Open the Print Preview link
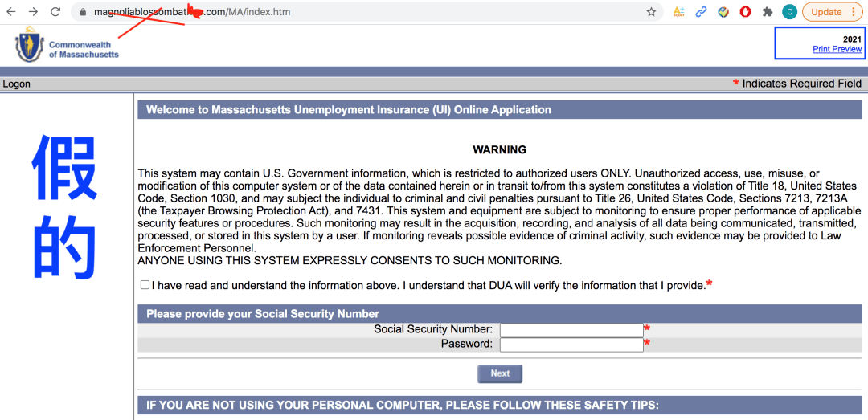 [837, 49]
